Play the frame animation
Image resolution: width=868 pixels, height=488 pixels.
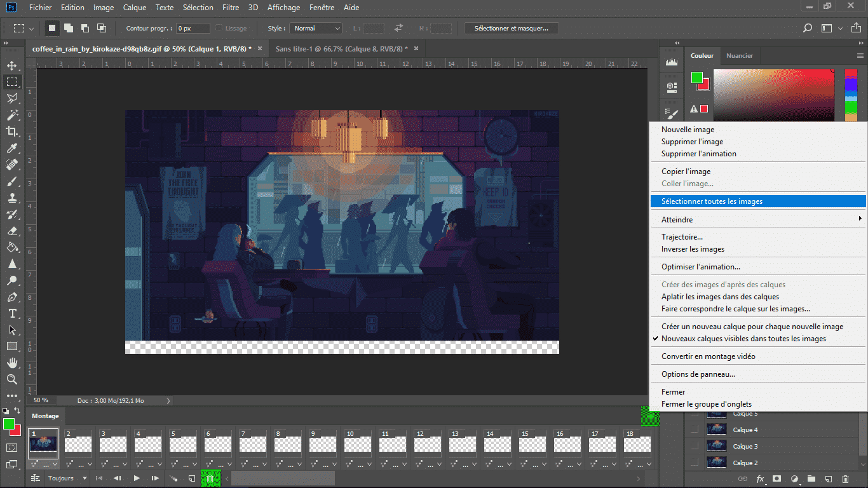tap(137, 478)
